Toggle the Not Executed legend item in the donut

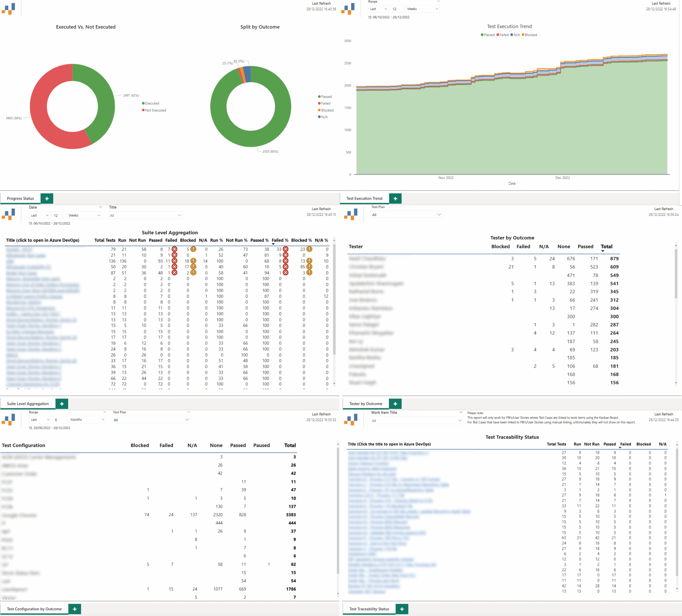point(154,110)
